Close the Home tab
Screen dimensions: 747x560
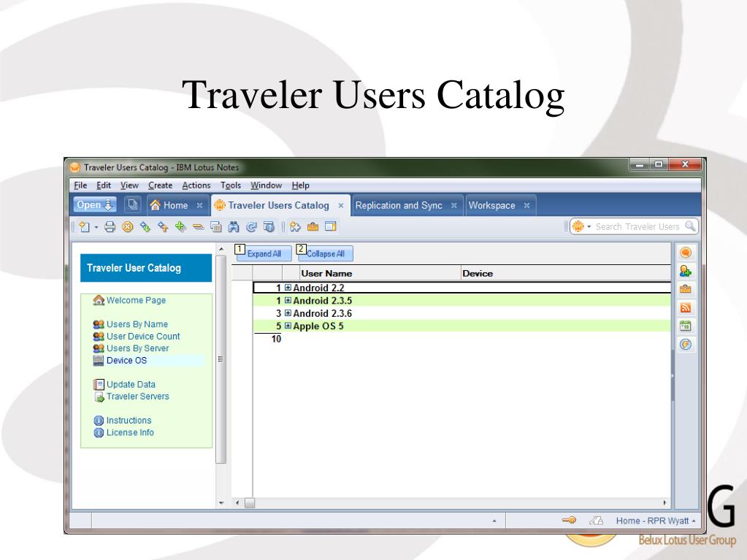[x=200, y=206]
